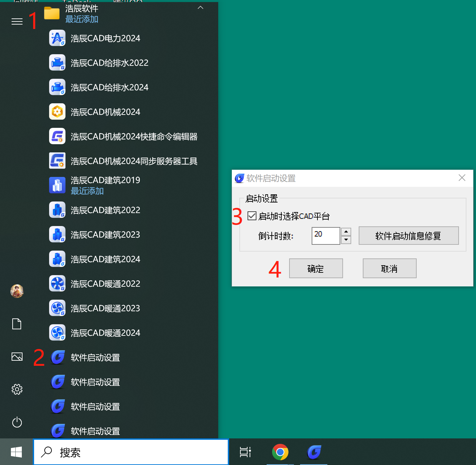Click the 倒计时数: label in the dialog
The image size is (476, 465).
276,236
